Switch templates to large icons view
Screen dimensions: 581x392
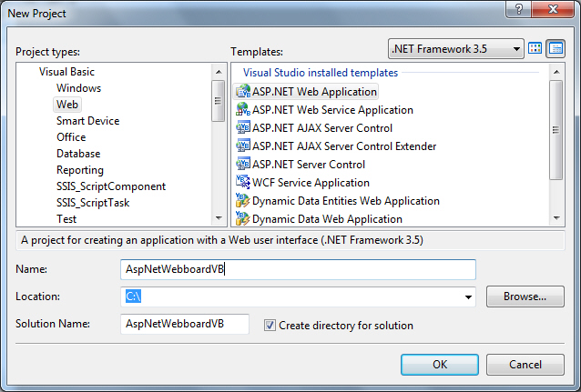point(535,49)
